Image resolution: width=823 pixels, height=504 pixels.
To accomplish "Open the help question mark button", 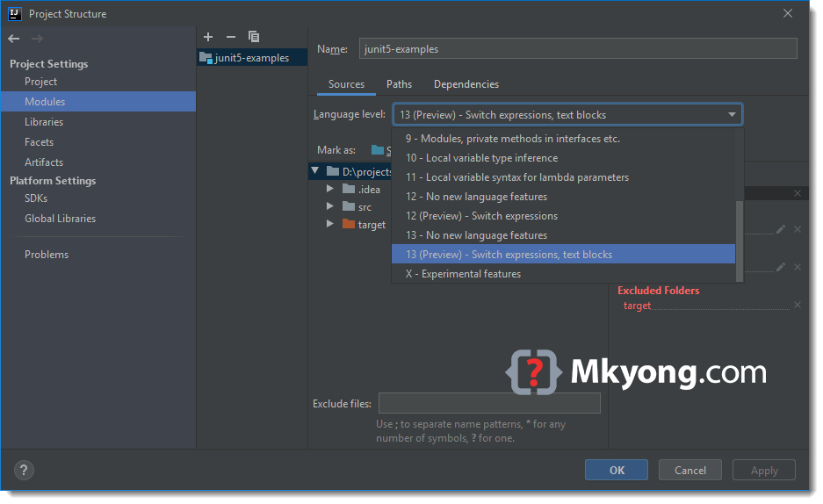I will coord(24,471).
